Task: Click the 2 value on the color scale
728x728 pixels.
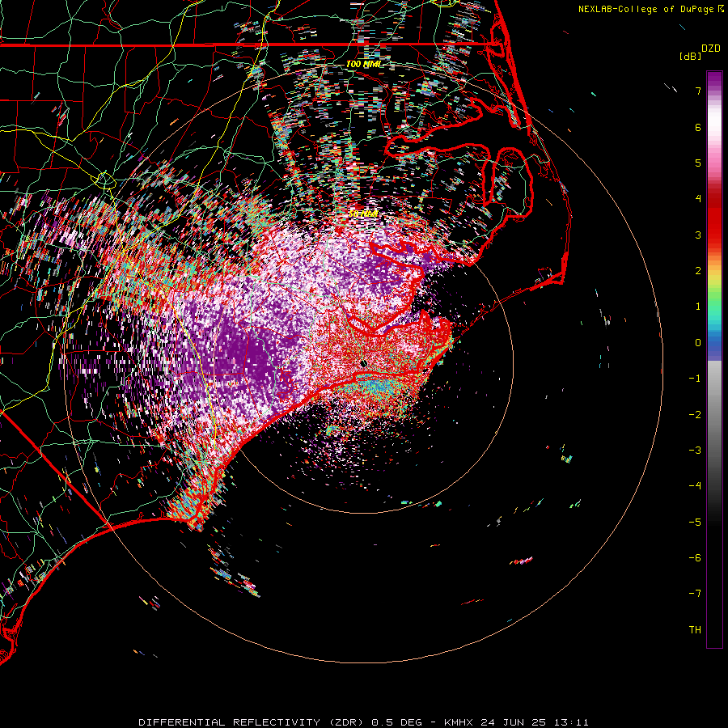Action: [698, 271]
